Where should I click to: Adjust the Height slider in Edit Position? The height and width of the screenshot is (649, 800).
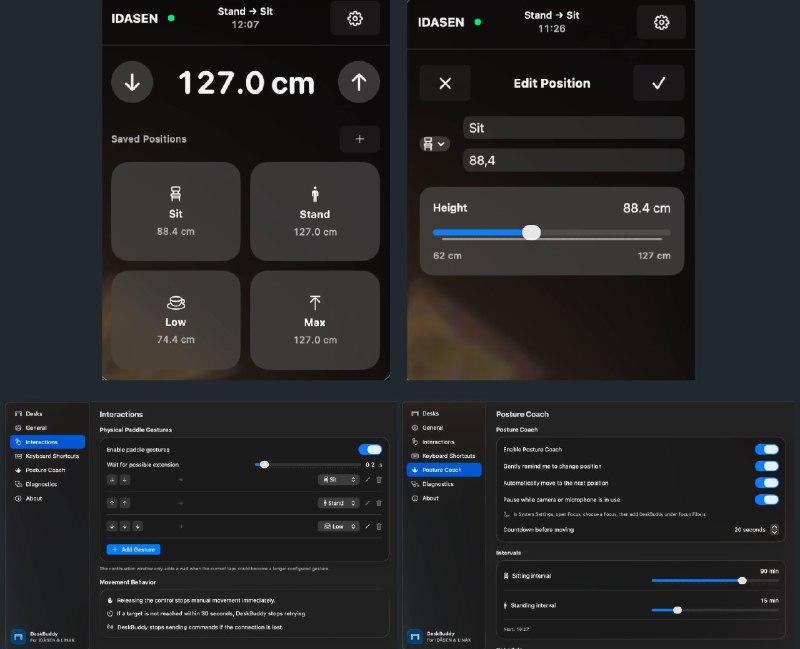[x=532, y=233]
